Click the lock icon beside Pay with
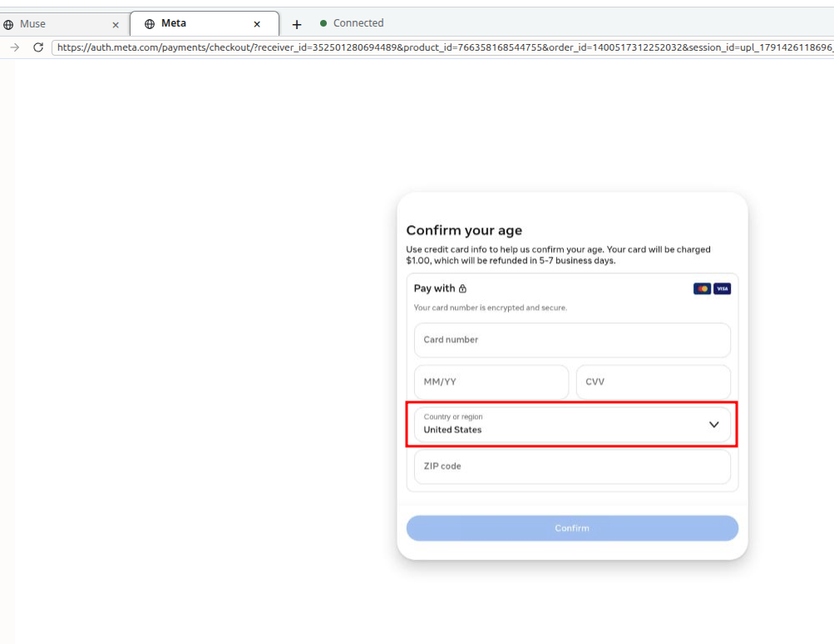Screen dimensions: 834x644 tap(463, 288)
